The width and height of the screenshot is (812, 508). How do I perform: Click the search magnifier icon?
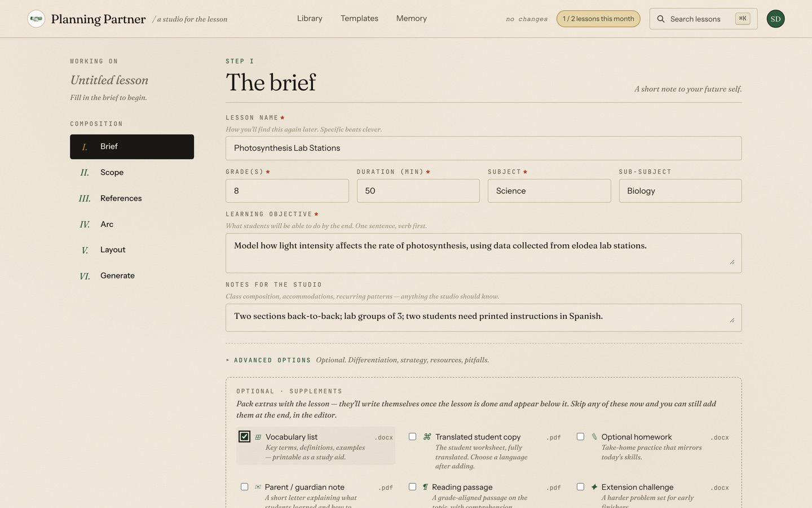(x=661, y=19)
